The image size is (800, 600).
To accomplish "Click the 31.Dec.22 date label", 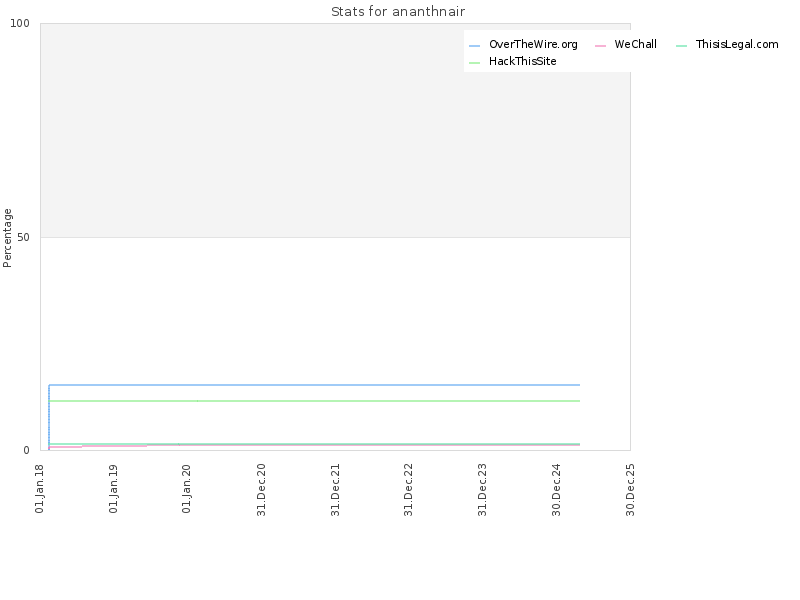I will [408, 490].
